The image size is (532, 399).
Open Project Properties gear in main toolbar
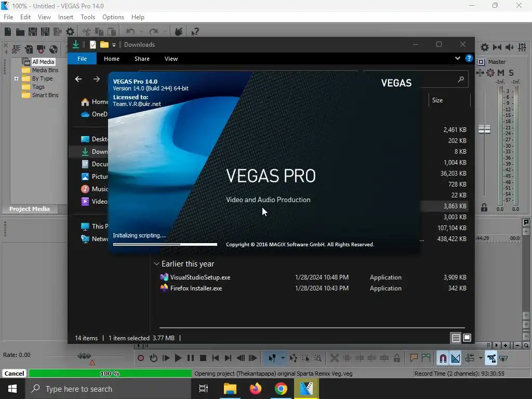pos(70,32)
